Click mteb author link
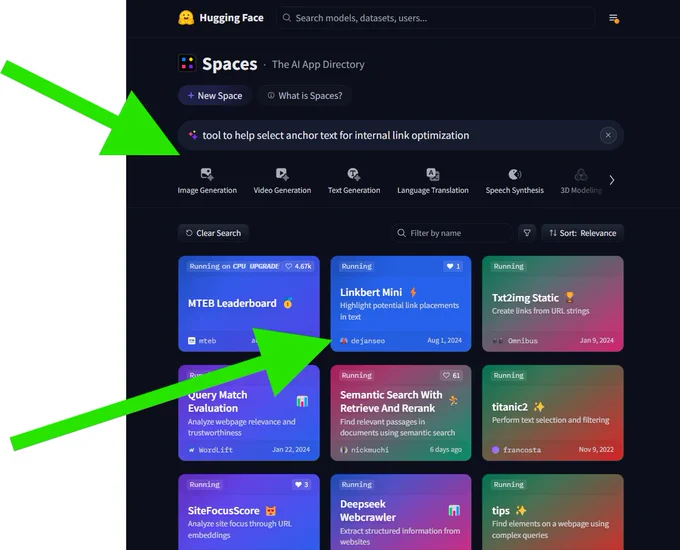This screenshot has height=550, width=680. click(x=202, y=340)
